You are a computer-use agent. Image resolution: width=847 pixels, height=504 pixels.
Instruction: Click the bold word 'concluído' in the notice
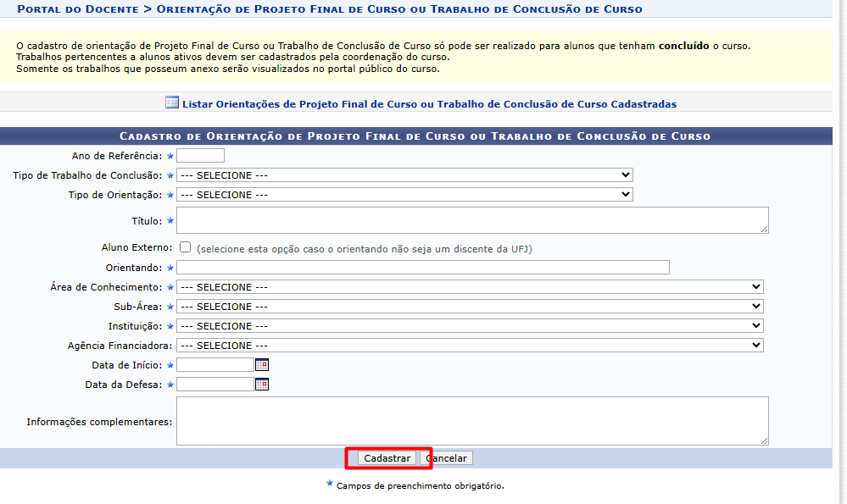684,46
